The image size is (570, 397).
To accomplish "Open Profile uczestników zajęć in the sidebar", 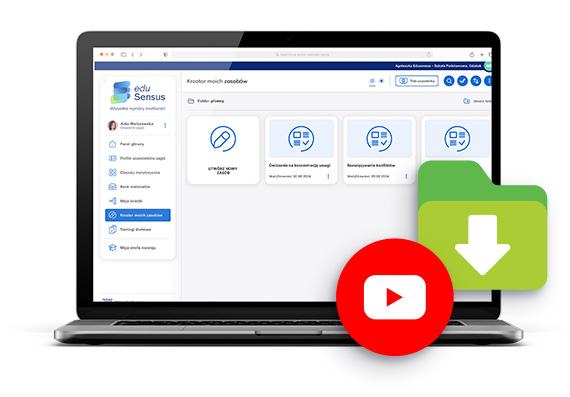I will [x=138, y=158].
